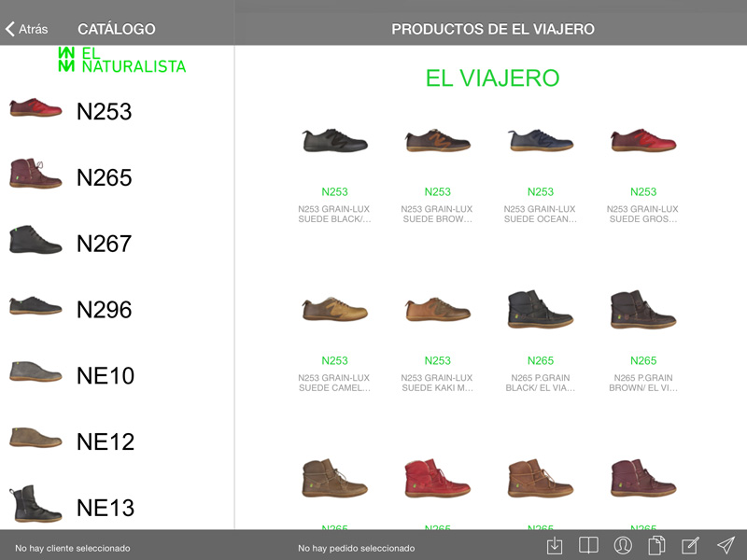Screen dimensions: 747x560
Task: Select the red N253 shoe thumbnail in catalog list
Action: [35, 107]
